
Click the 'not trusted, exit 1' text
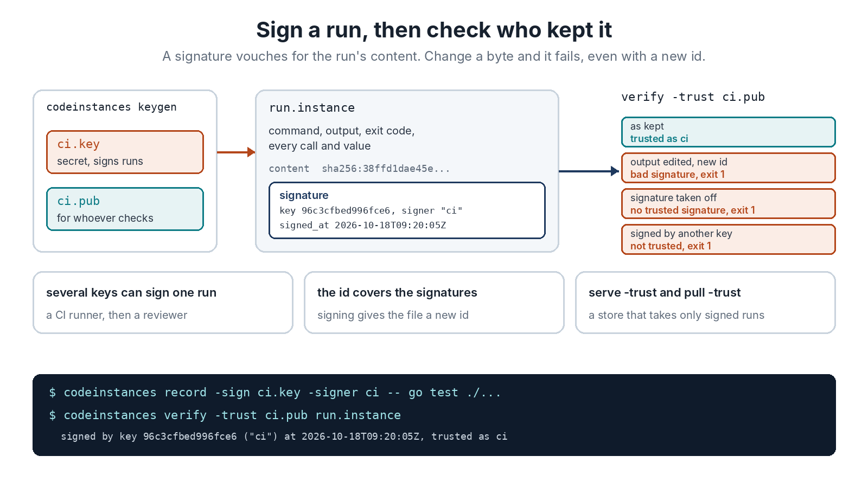click(671, 246)
